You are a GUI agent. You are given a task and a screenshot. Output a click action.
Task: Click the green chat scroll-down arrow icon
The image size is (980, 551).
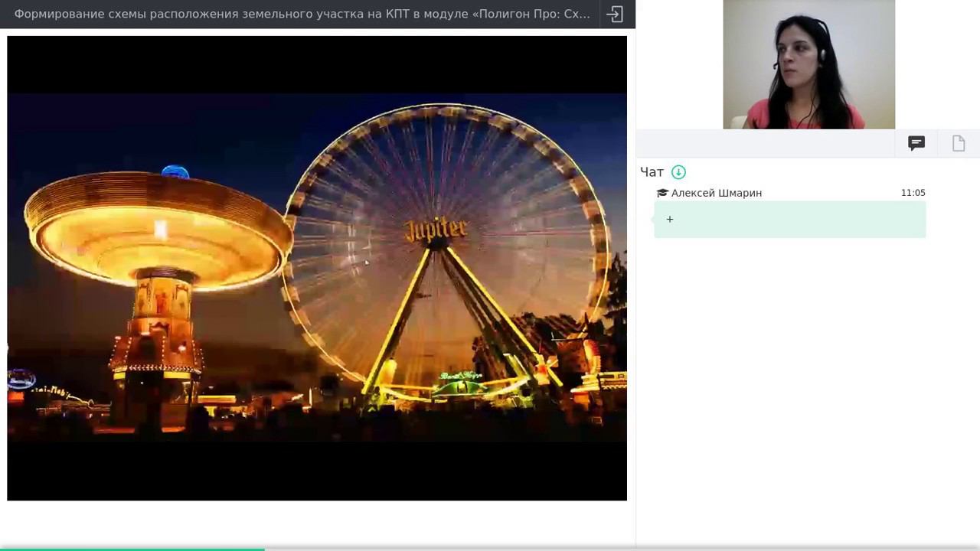click(x=678, y=172)
